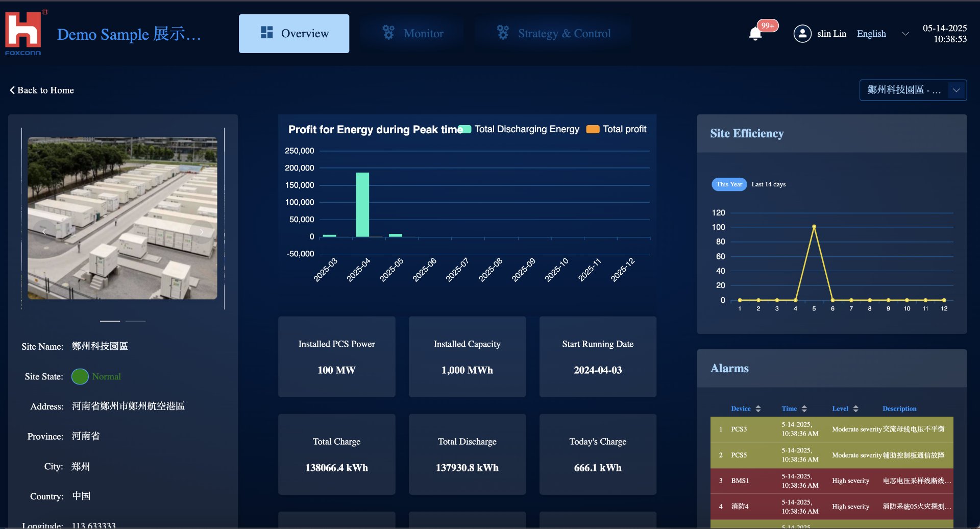Viewport: 980px width, 529px height.
Task: Select the Last 14 days efficiency range
Action: click(768, 184)
